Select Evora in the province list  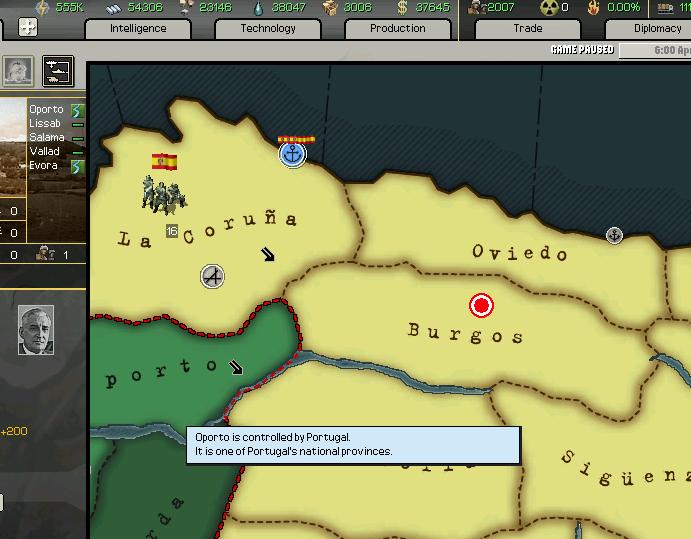(43, 166)
